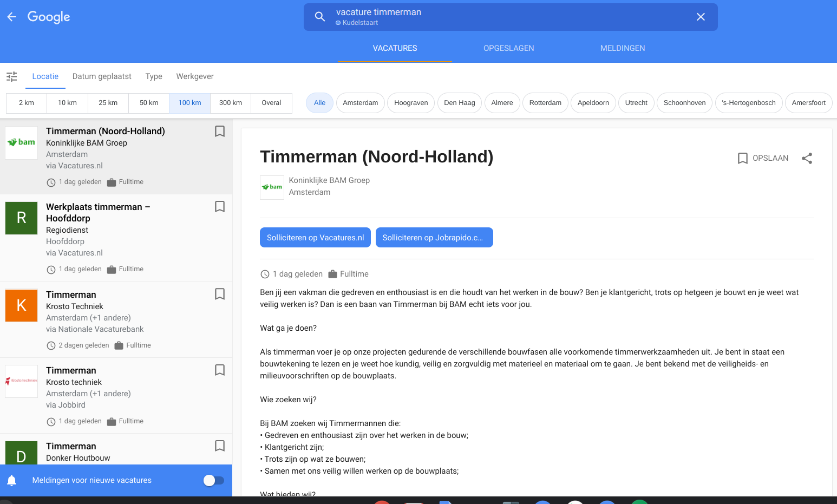Filter by the Rotterdam chip
Image resolution: width=837 pixels, height=504 pixels.
click(545, 103)
